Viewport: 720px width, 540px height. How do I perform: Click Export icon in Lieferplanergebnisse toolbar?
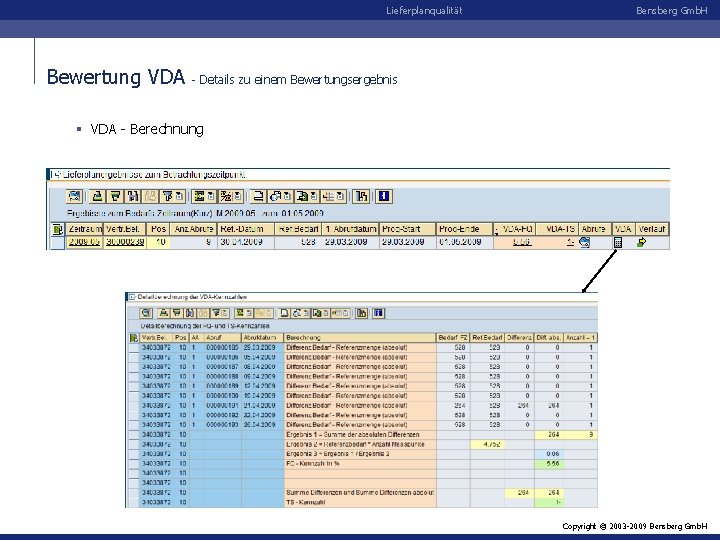tap(302, 197)
